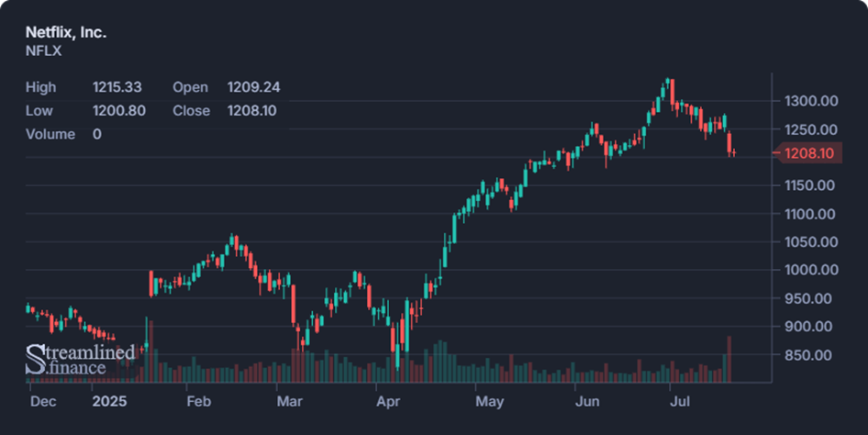Click the Jun label on time axis
This screenshot has height=435, width=868.
[x=587, y=401]
